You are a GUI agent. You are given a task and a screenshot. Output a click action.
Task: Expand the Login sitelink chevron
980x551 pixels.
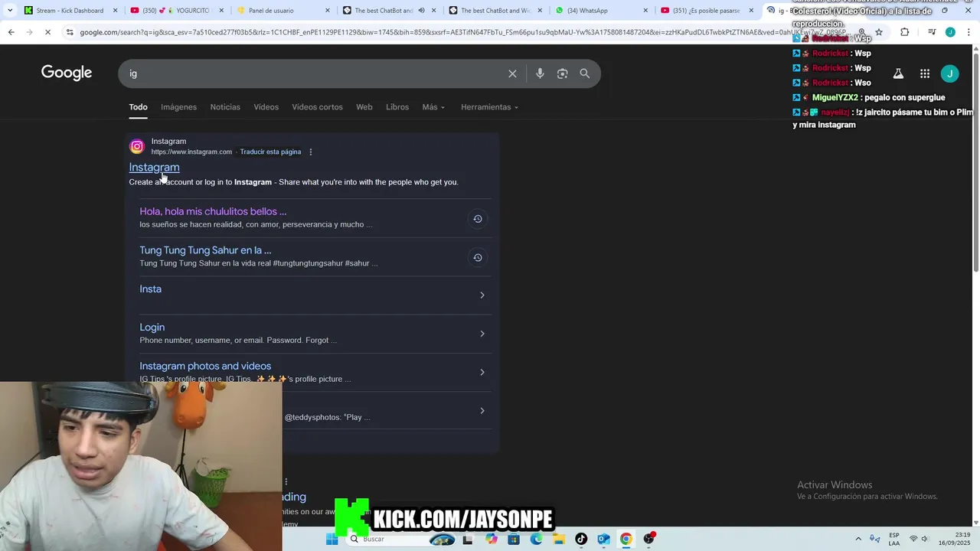pyautogui.click(x=482, y=334)
